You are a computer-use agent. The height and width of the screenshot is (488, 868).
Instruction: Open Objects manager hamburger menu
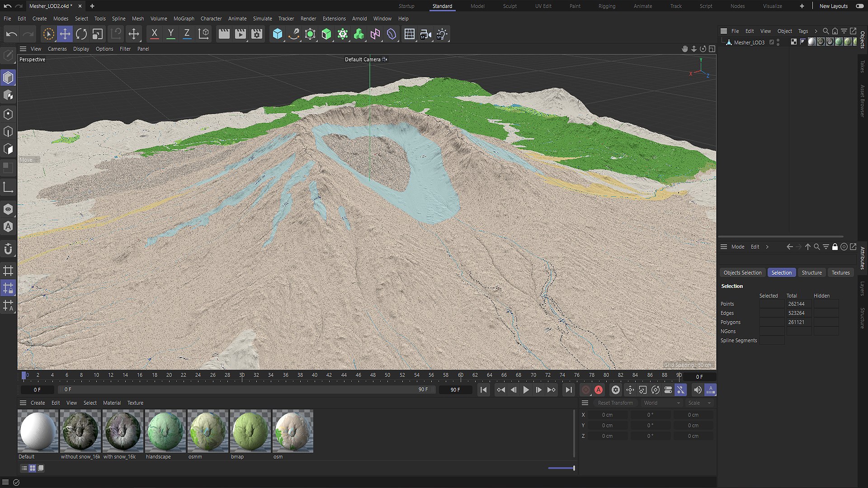724,31
